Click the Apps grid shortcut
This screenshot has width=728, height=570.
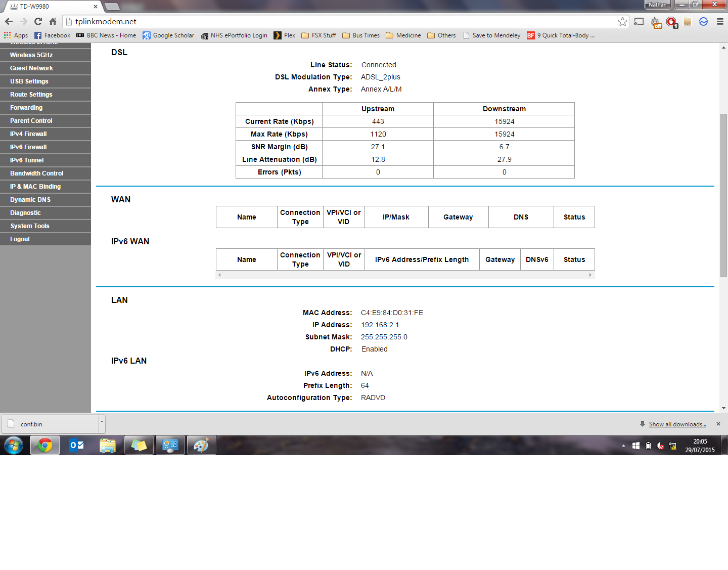click(x=16, y=35)
